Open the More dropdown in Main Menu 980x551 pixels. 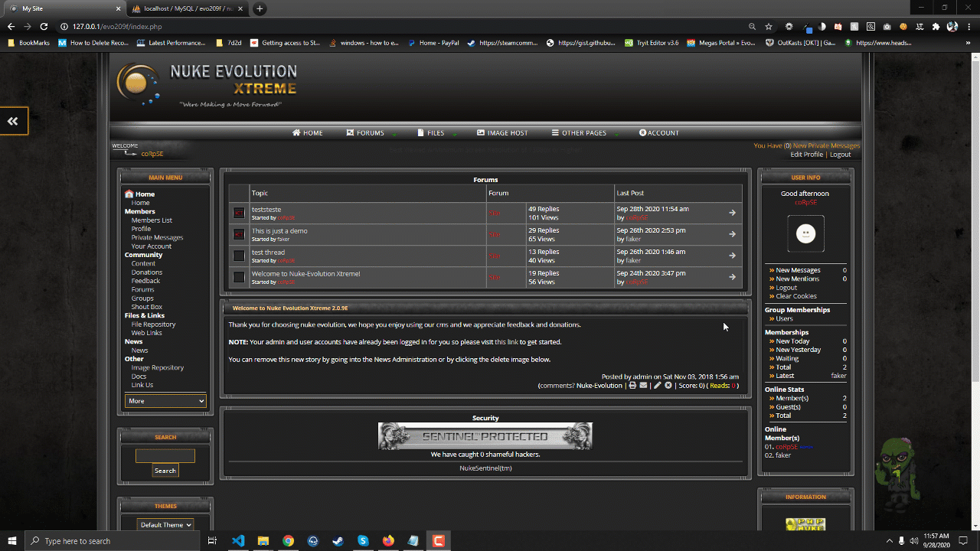[x=165, y=401]
